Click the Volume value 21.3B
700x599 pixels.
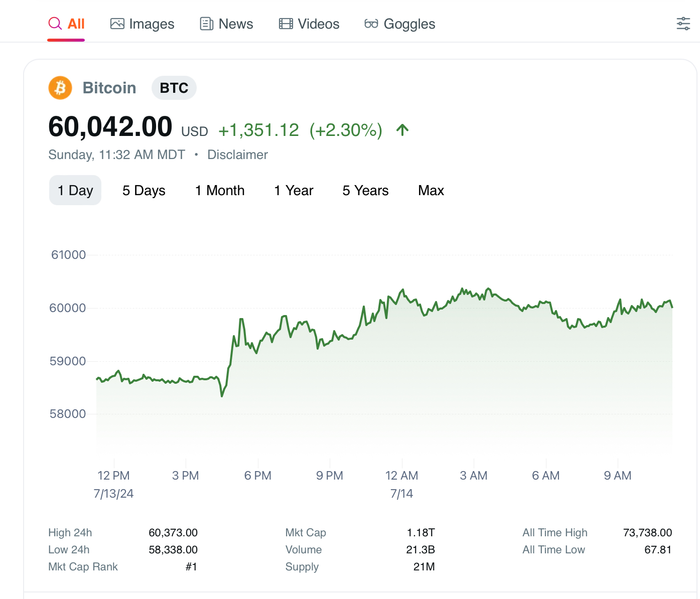pos(421,549)
